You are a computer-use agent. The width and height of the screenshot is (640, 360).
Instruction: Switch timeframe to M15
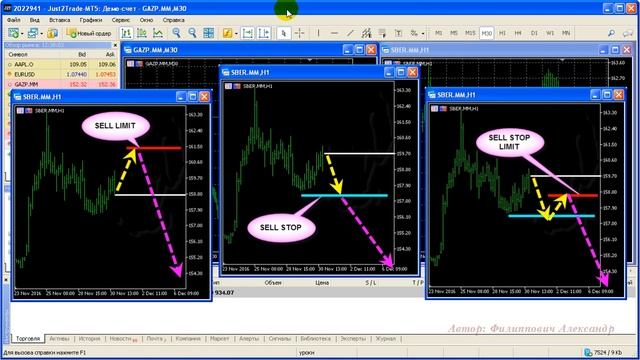470,33
